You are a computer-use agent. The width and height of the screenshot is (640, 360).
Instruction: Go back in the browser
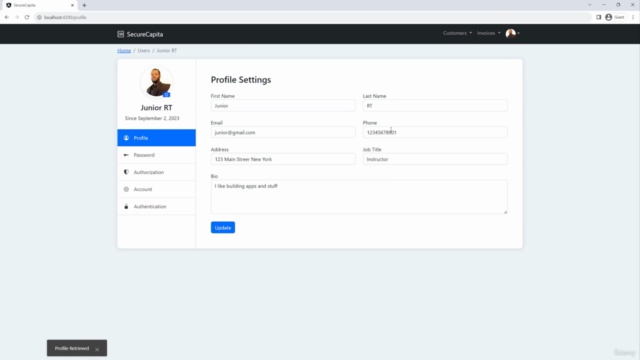7,17
